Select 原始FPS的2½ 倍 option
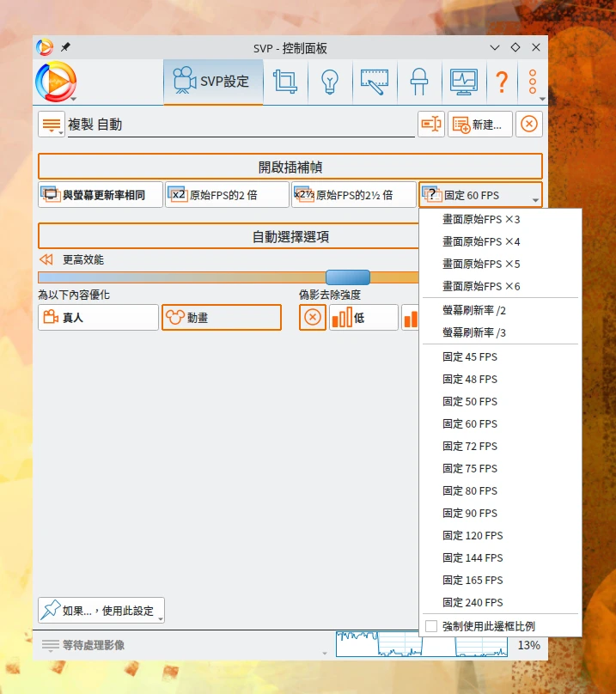 (x=354, y=195)
